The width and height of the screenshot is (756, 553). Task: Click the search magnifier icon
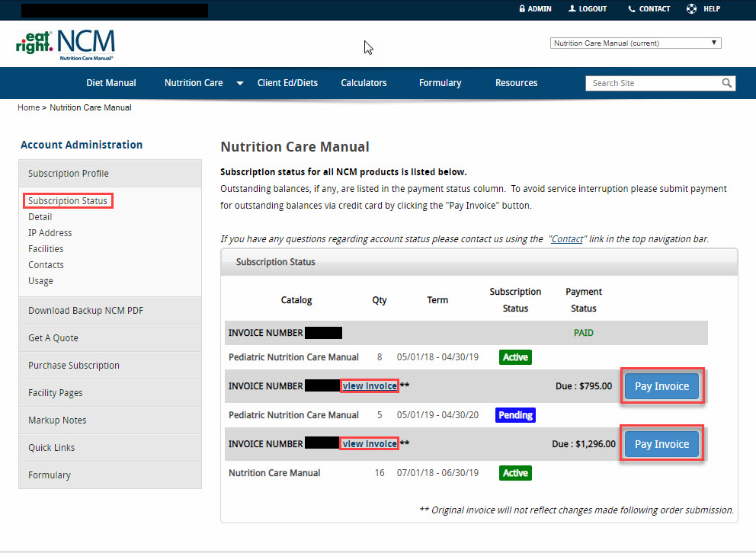pyautogui.click(x=726, y=83)
